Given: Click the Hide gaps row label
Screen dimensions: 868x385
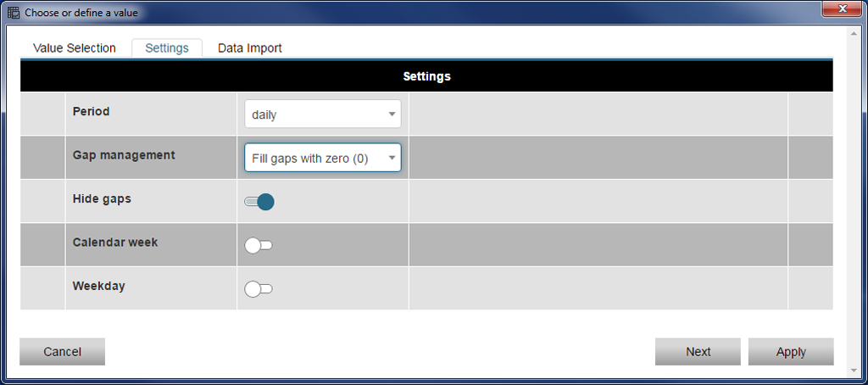Looking at the screenshot, I should [102, 198].
